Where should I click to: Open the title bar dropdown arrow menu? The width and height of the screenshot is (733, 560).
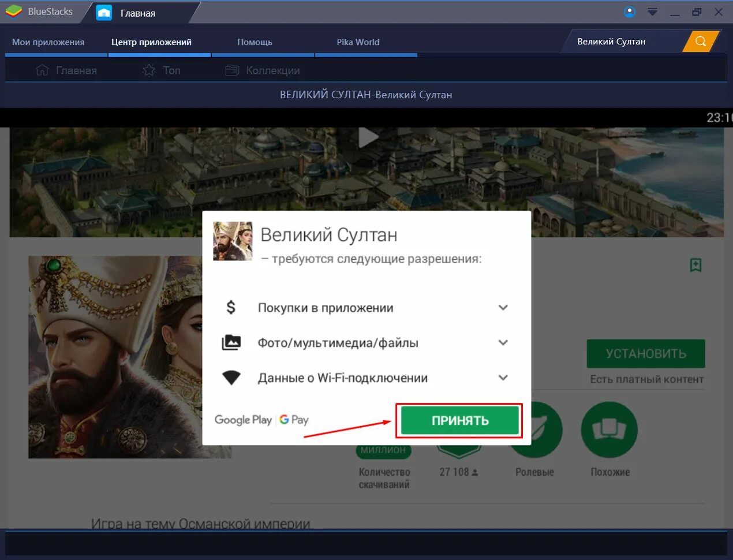(x=653, y=12)
